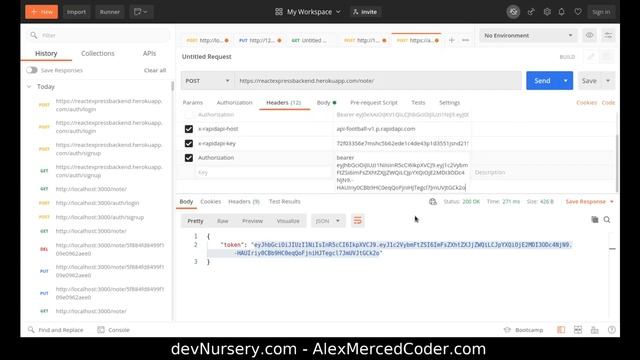Open Find and Replace
The image size is (640, 360).
coord(56,330)
